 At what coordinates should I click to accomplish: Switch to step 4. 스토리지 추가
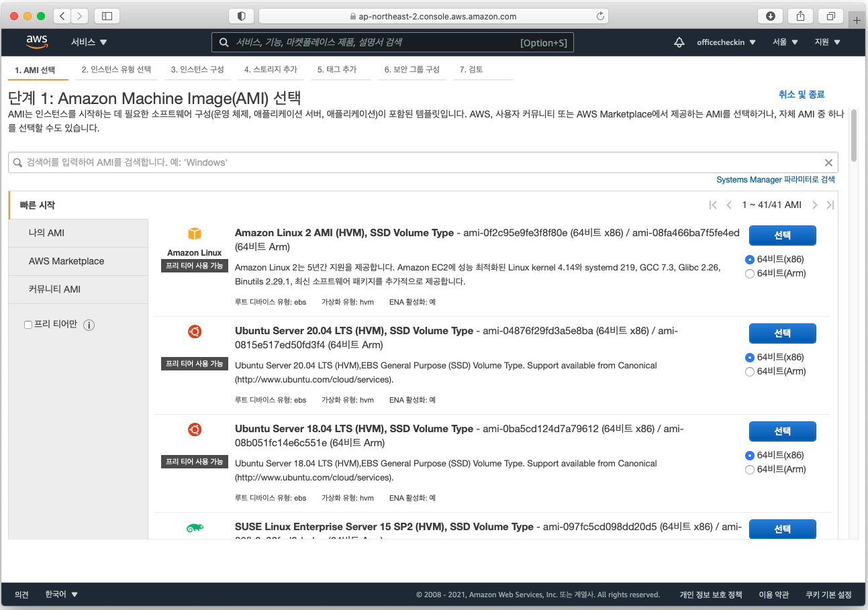(271, 70)
